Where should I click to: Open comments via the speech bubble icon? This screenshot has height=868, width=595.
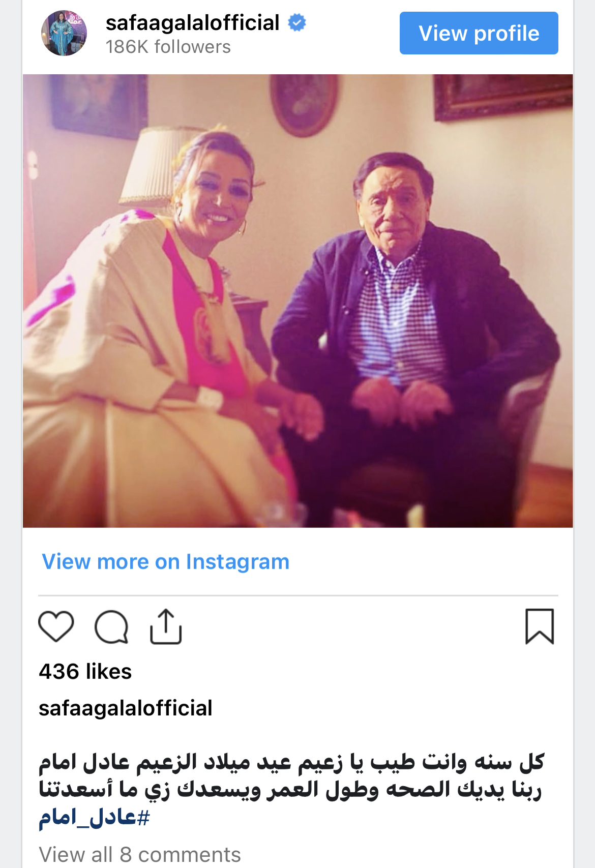[111, 626]
